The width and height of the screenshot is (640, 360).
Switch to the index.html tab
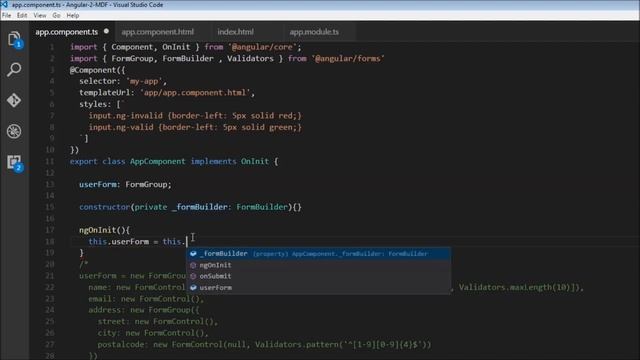tap(236, 32)
